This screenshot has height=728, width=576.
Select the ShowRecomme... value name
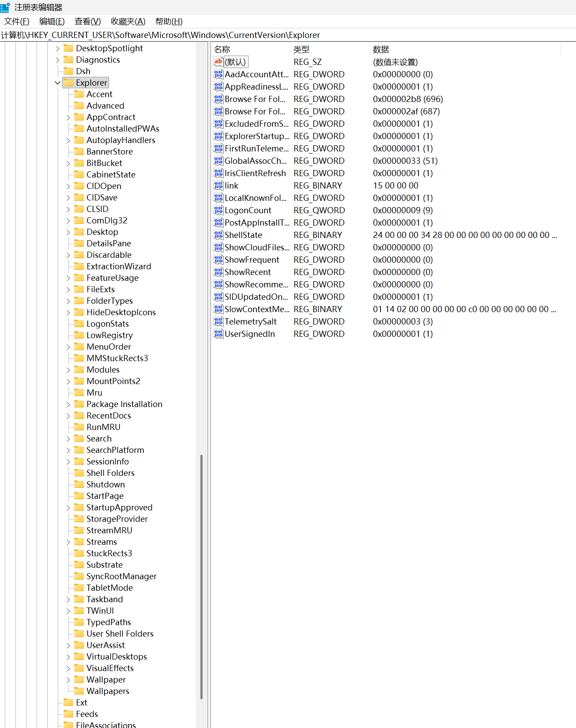pyautogui.click(x=256, y=284)
